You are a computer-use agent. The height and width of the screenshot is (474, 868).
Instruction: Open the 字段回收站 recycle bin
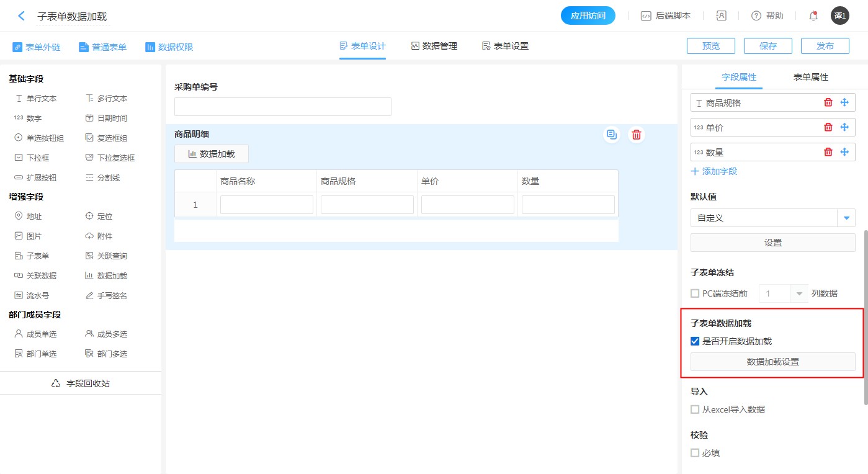pyautogui.click(x=81, y=383)
